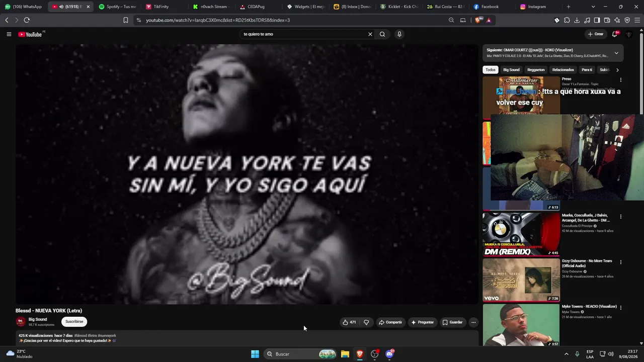Viewport: 644px width, 362px height.
Task: Click the browser address bar URL
Action: [218, 20]
